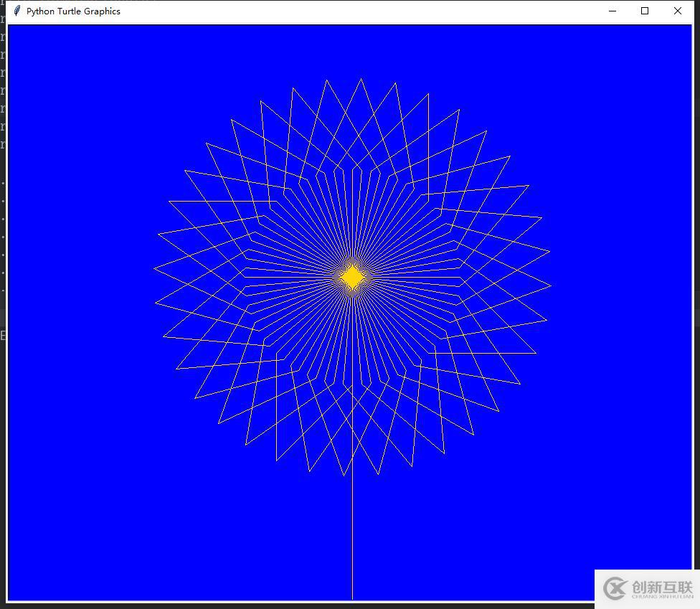Screen dimensions: 700x609
Task: Click the "CHUANG XIN HU LIAN" pinyin caption
Action: click(x=662, y=596)
